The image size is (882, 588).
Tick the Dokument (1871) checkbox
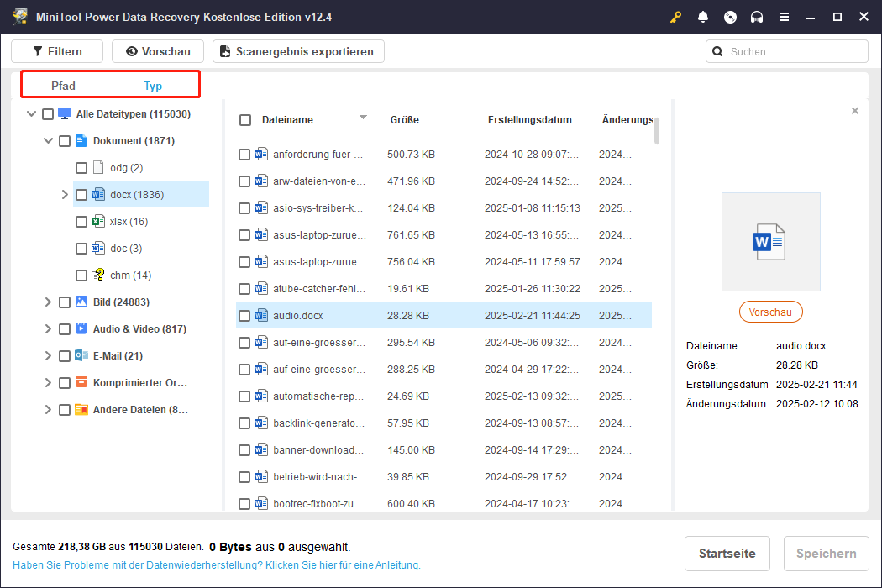pos(65,141)
